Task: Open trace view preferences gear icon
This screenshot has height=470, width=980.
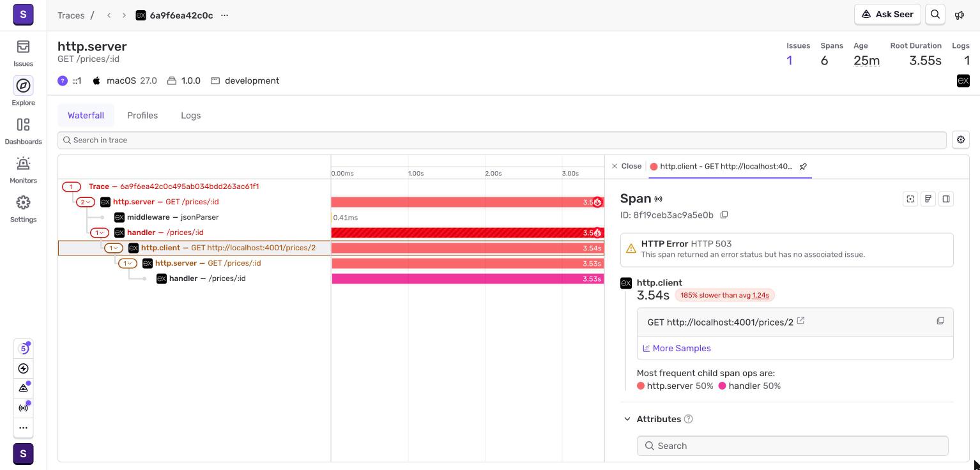Action: (961, 140)
